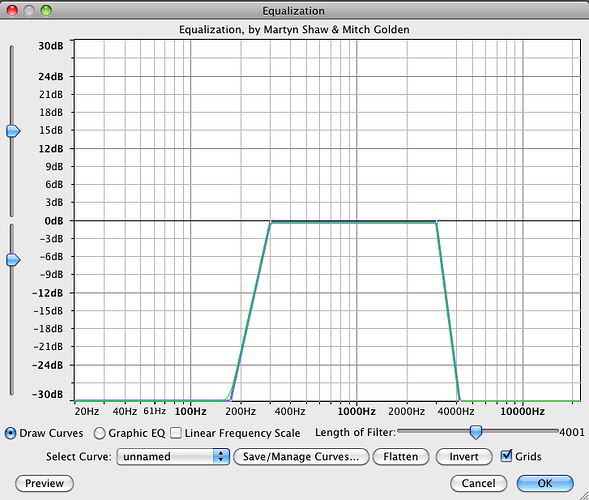
Task: Enable Linear Frequency Scale checkbox
Action: (x=175, y=433)
